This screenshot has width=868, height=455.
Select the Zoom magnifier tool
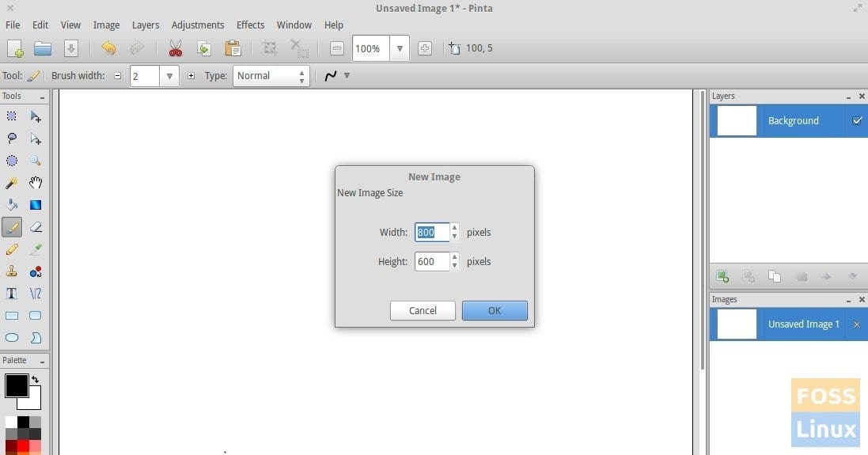(x=36, y=161)
